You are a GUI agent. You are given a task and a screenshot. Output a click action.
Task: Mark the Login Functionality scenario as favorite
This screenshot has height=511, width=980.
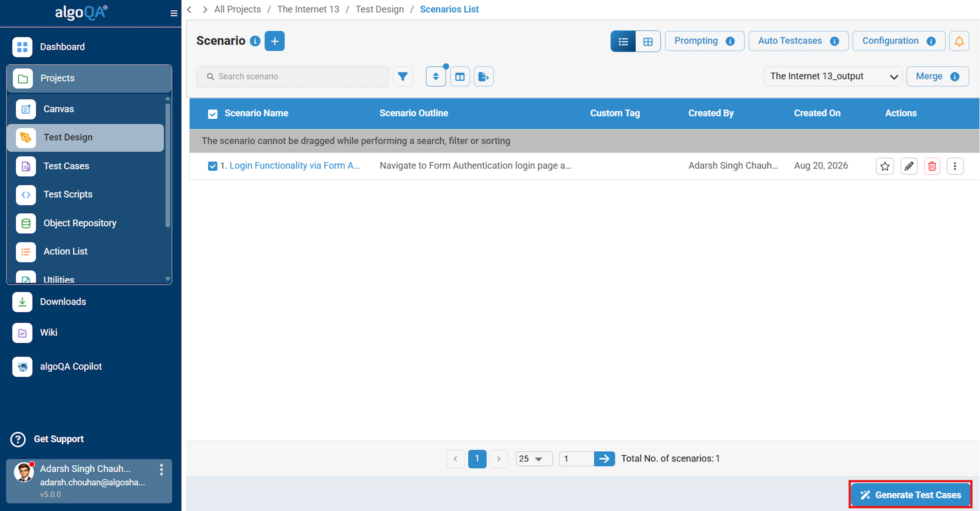tap(885, 166)
